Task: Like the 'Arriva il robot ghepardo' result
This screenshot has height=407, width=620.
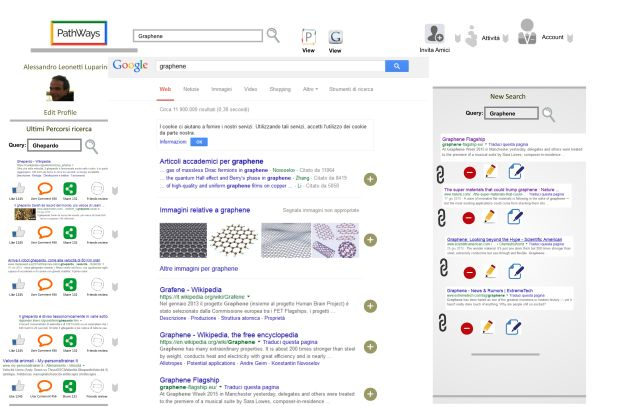Action: (x=17, y=284)
